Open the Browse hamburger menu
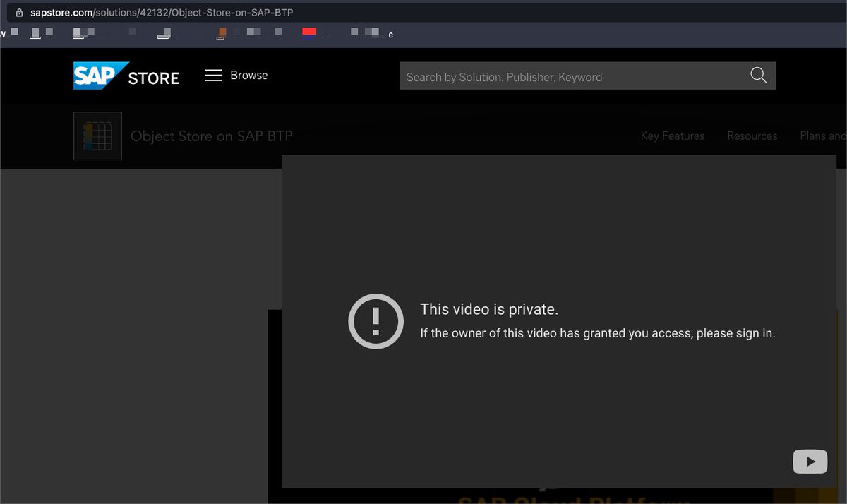 (236, 76)
